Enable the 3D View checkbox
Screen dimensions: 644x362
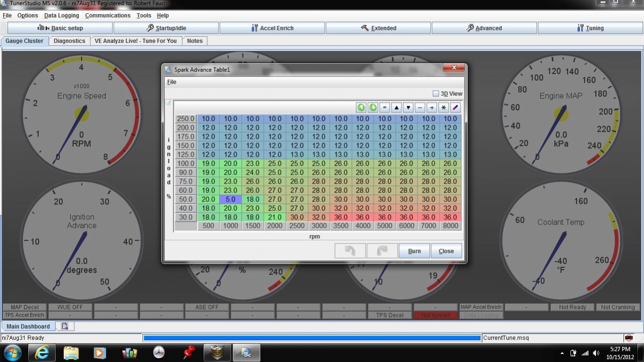[436, 93]
